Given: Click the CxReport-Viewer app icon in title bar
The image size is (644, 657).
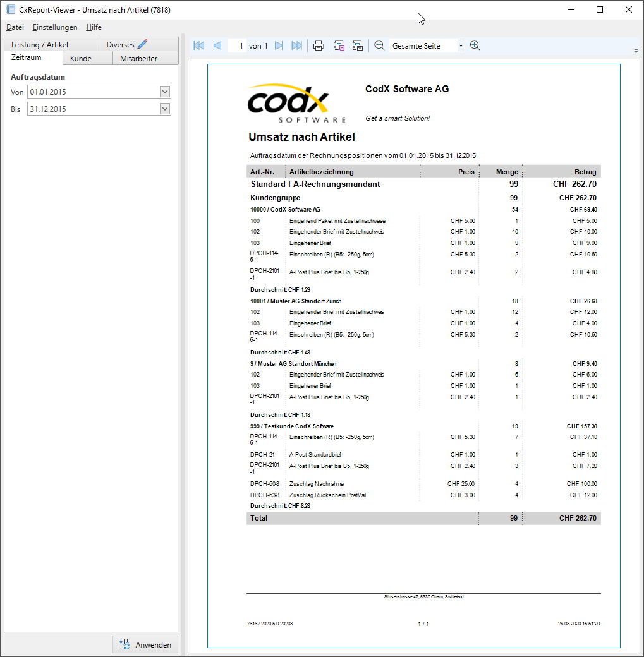Looking at the screenshot, I should point(11,9).
